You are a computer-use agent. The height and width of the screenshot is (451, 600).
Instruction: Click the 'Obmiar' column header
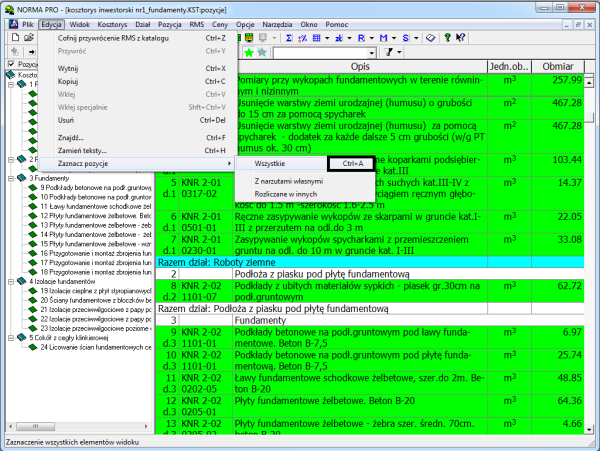coord(557,65)
